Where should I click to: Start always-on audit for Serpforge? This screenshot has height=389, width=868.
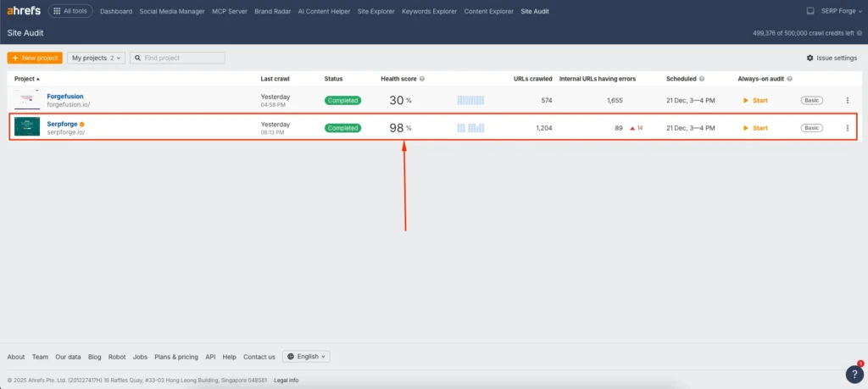click(x=755, y=128)
